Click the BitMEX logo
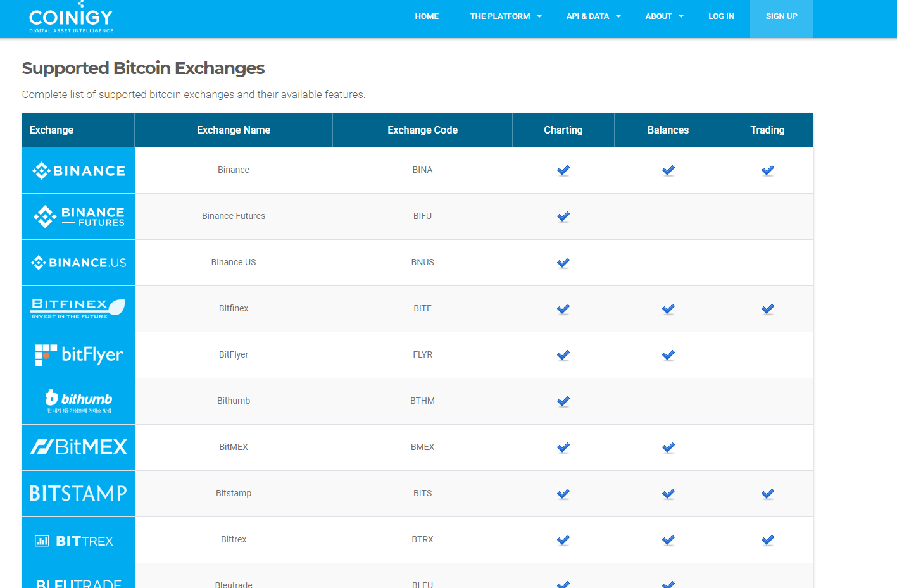The width and height of the screenshot is (897, 588). pyautogui.click(x=78, y=447)
